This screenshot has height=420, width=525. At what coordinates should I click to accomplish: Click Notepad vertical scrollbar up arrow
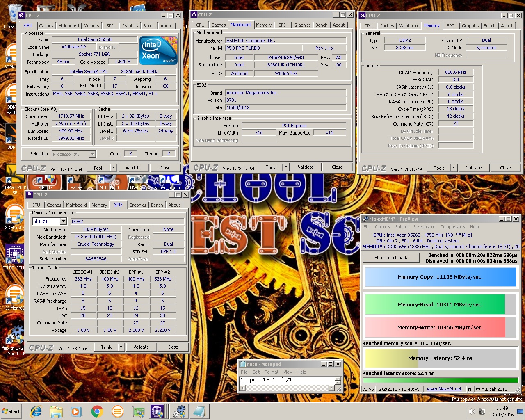tap(338, 380)
